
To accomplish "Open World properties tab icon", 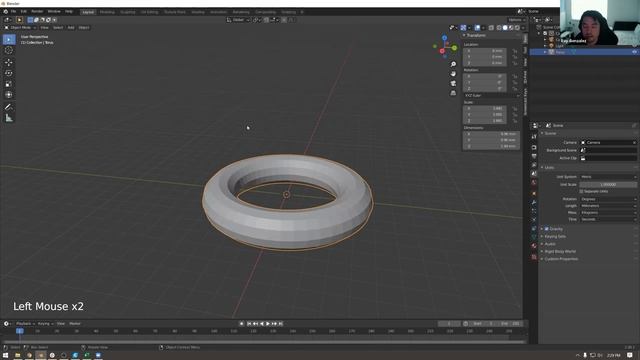I will coord(534,182).
